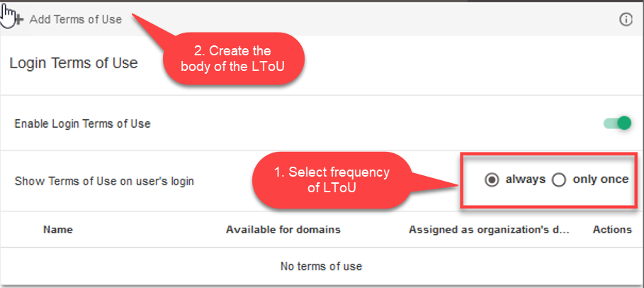Click the "Available for domains" column header
The image size is (644, 288).
[283, 229]
